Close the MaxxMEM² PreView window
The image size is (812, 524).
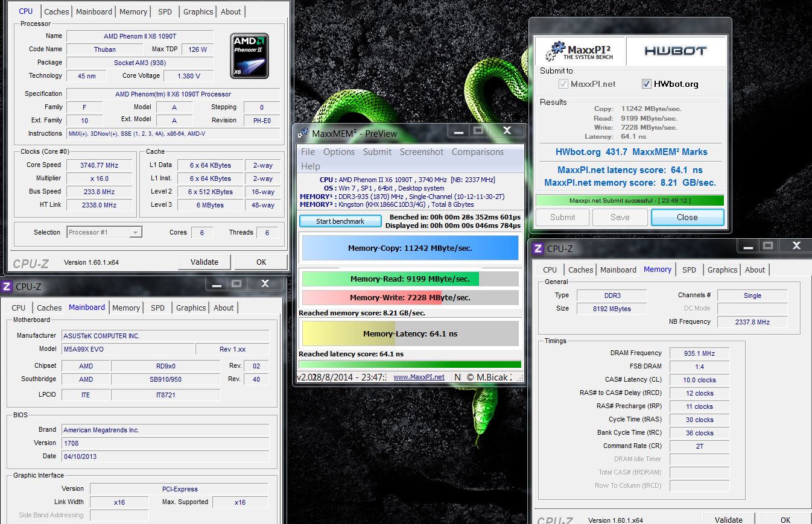tap(507, 131)
